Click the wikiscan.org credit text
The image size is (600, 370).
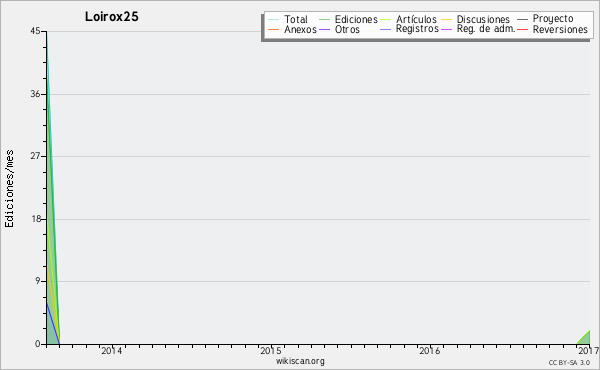coord(300,361)
